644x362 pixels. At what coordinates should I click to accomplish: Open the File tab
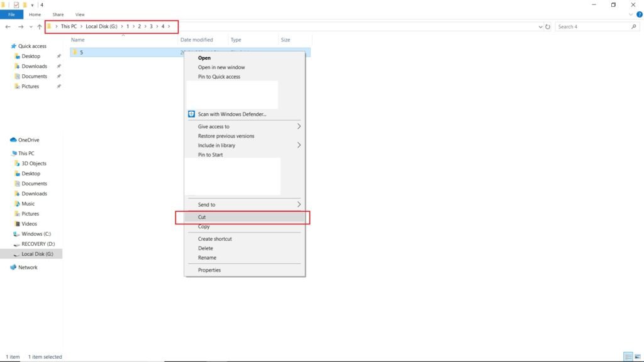[x=11, y=14]
